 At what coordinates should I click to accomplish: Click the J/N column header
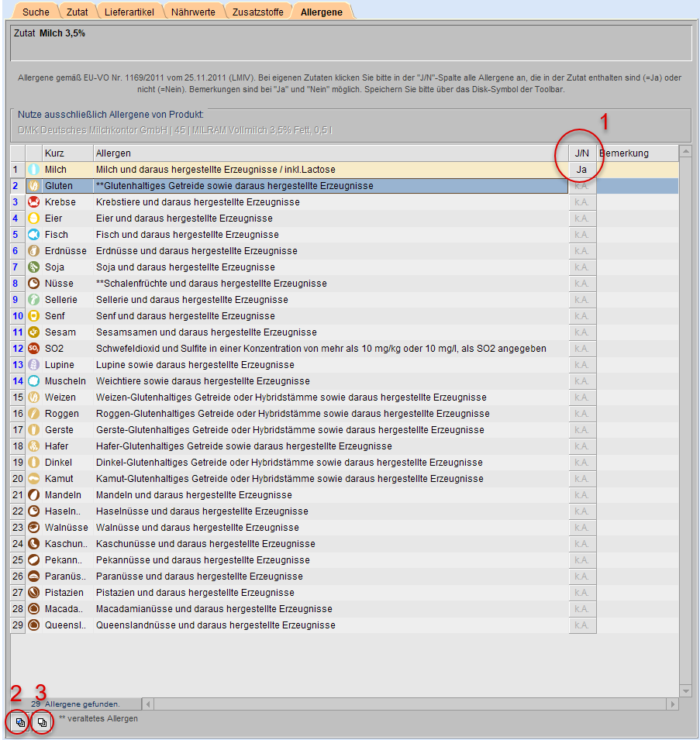[582, 153]
